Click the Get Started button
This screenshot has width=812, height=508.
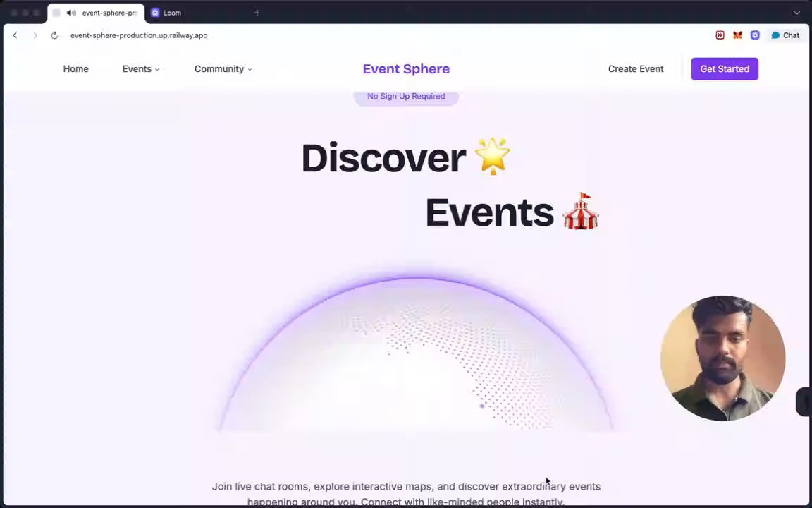pos(725,69)
